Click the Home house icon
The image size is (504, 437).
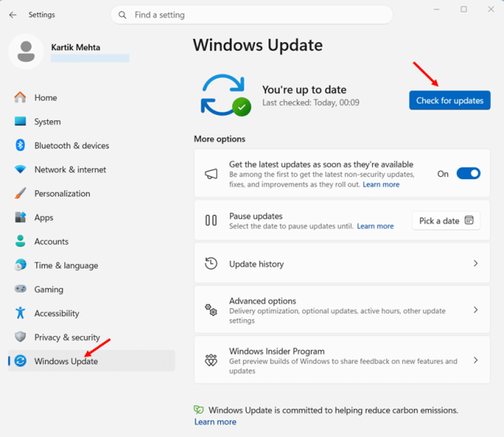(20, 98)
